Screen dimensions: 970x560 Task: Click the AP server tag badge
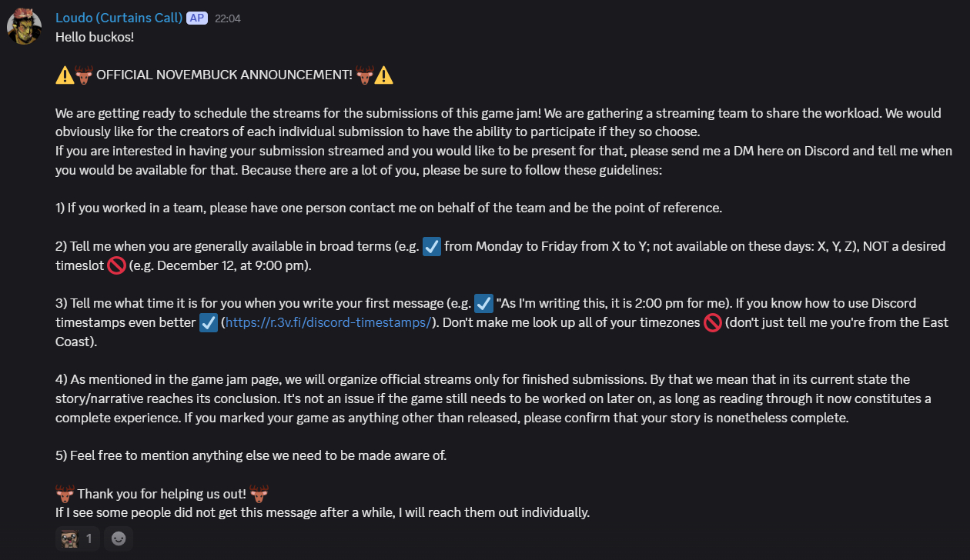click(x=197, y=18)
